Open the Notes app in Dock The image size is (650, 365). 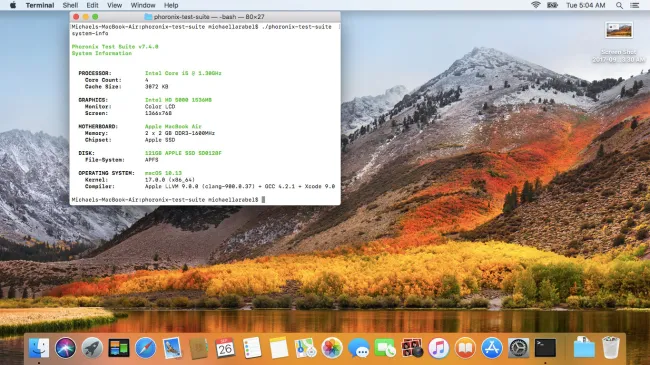pos(279,348)
